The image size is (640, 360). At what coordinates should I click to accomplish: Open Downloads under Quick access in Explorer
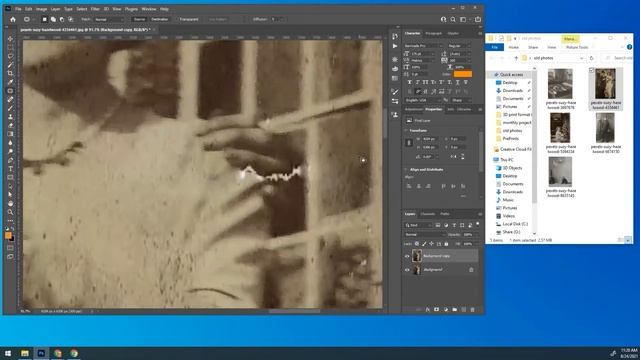(x=513, y=91)
